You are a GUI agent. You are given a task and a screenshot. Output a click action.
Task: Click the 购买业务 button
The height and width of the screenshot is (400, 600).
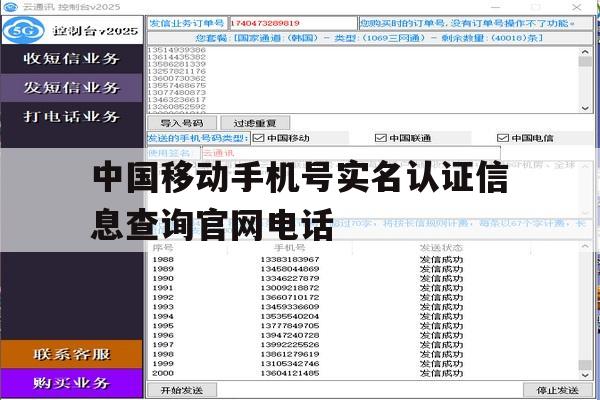72,383
